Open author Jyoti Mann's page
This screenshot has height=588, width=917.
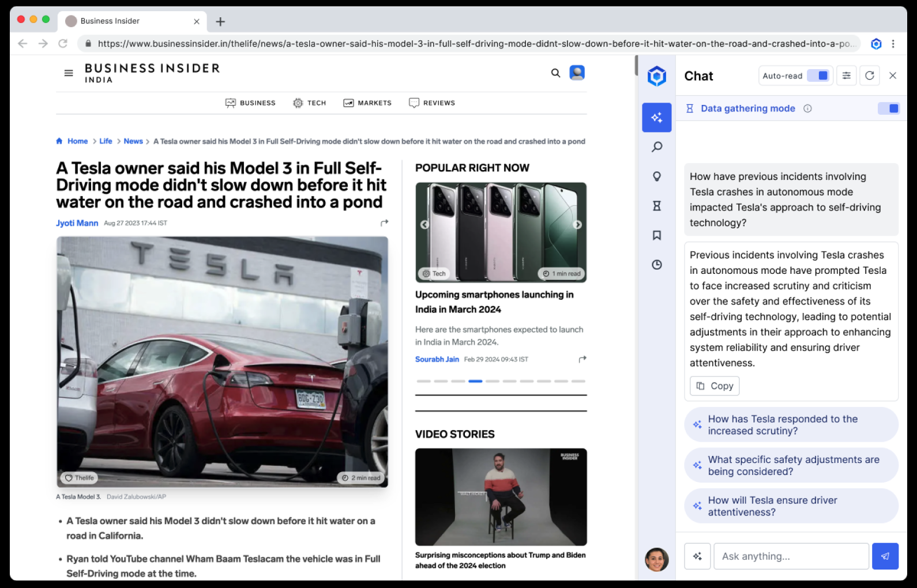(x=77, y=223)
